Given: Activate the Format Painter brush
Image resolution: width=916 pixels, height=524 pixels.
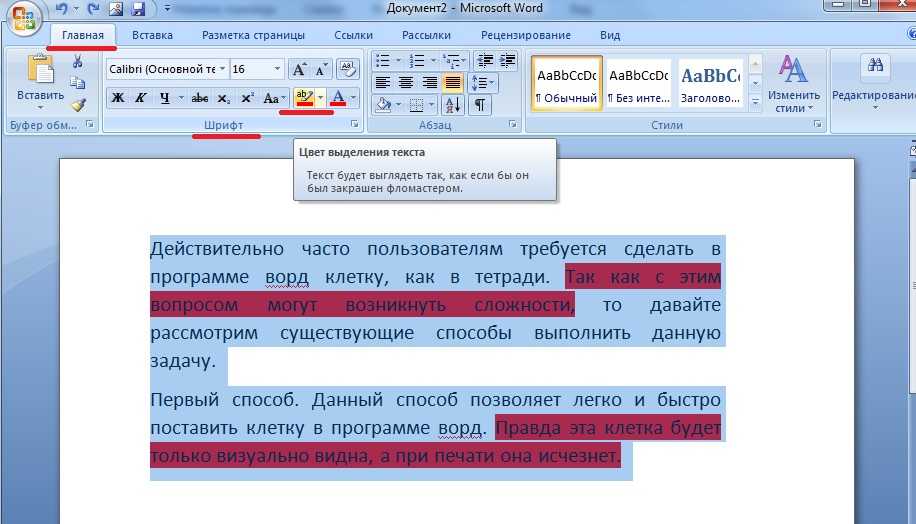Looking at the screenshot, I should 78,105.
